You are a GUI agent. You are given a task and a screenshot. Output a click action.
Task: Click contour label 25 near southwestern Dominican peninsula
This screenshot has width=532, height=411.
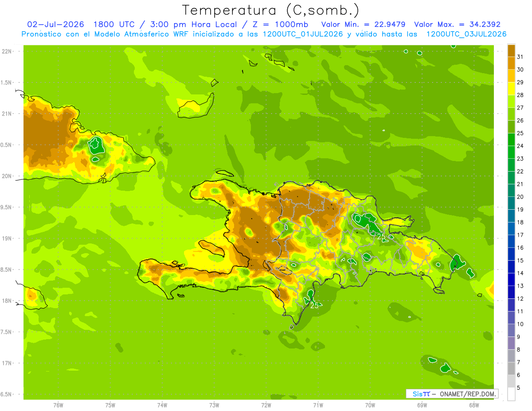pos(314,305)
